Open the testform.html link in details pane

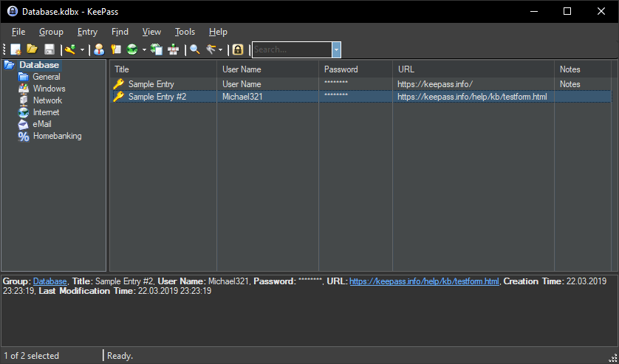pos(424,281)
